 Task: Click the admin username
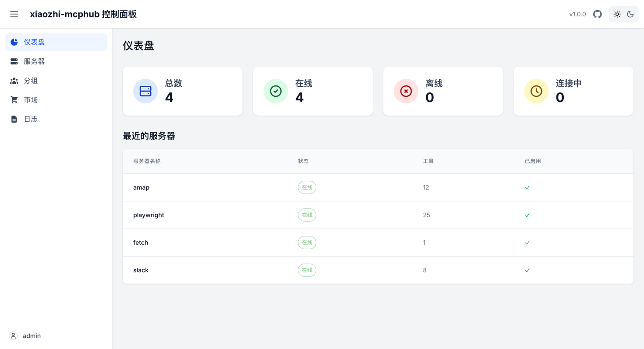32,336
